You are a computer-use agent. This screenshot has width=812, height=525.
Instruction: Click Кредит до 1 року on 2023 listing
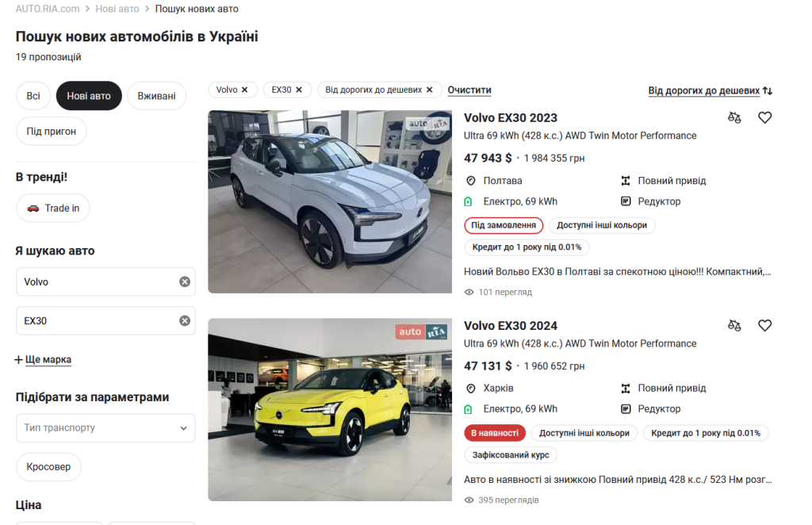(x=527, y=247)
